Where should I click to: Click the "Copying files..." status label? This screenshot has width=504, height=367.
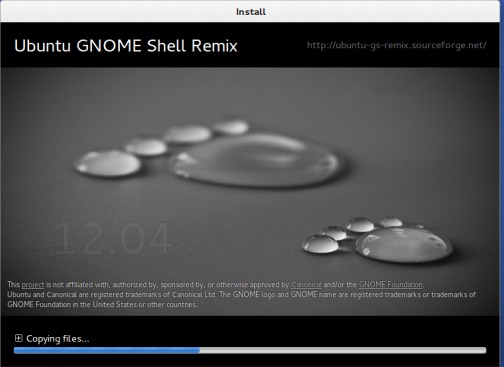pyautogui.click(x=58, y=339)
